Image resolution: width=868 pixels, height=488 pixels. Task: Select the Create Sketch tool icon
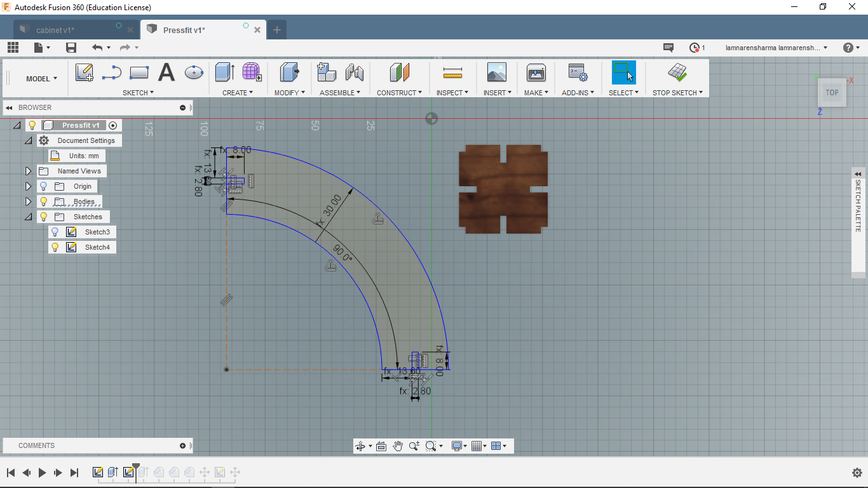click(x=85, y=72)
